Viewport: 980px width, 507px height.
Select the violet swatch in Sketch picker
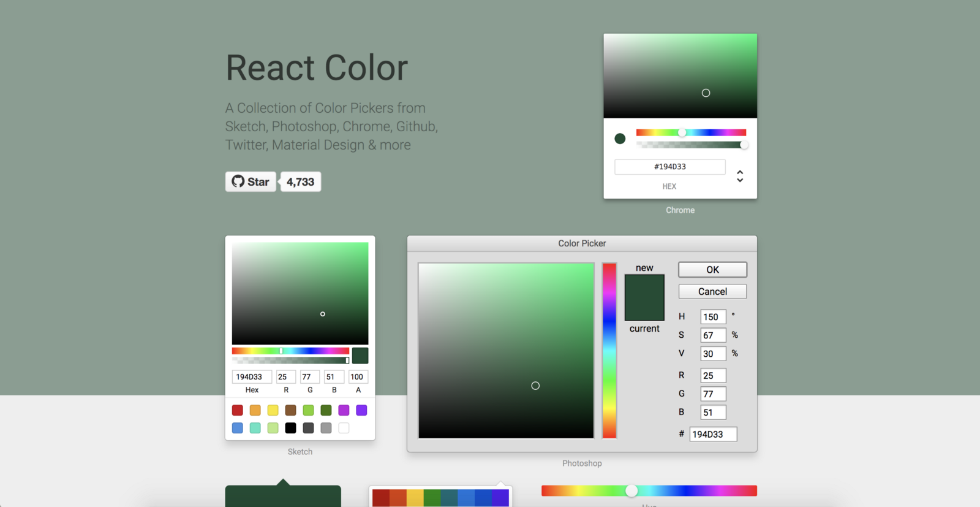click(361, 410)
